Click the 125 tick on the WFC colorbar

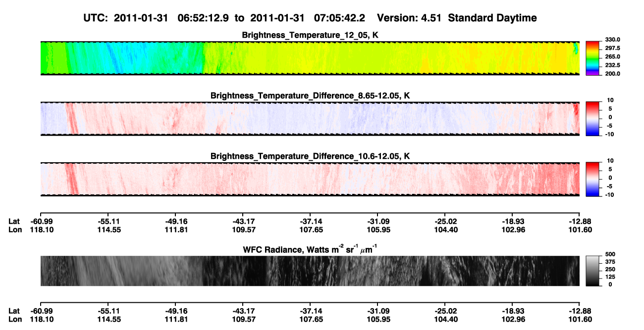click(611, 277)
